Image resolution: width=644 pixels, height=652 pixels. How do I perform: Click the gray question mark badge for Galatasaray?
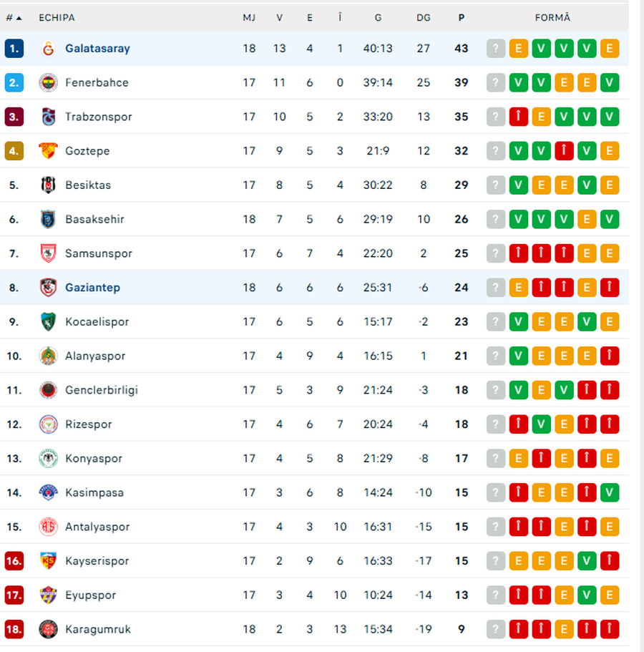495,49
